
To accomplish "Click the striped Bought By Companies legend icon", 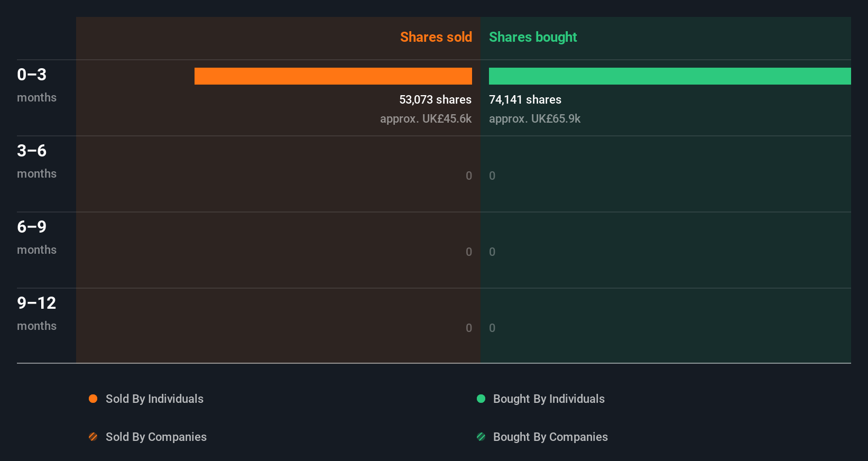I will click(x=481, y=437).
